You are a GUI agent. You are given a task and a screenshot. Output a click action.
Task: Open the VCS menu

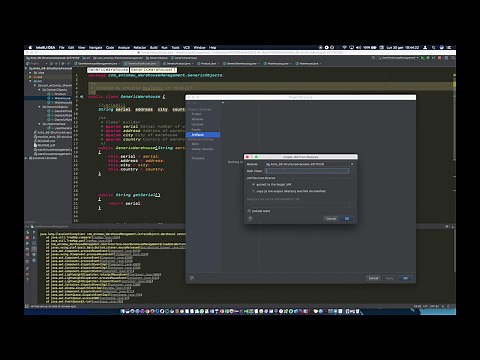[x=186, y=48]
